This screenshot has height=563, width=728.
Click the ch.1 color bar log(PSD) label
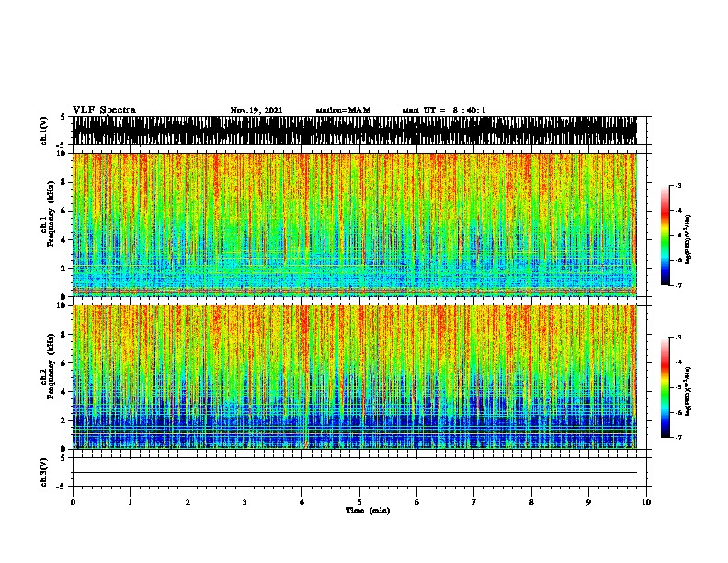click(688, 240)
